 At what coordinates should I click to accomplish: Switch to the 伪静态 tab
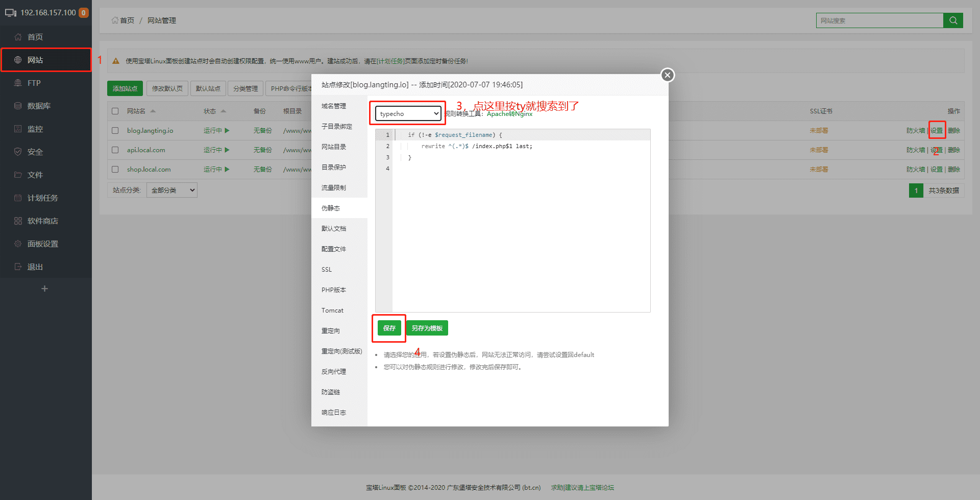(x=339, y=208)
